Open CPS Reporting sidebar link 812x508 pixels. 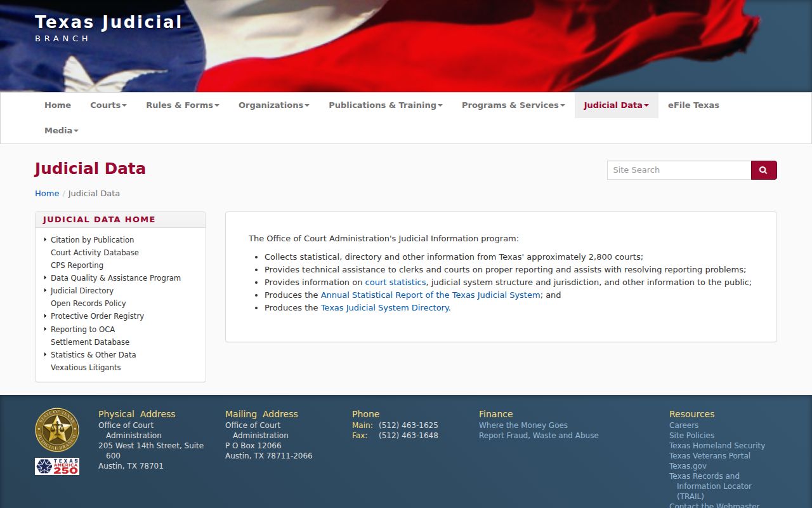pos(77,265)
